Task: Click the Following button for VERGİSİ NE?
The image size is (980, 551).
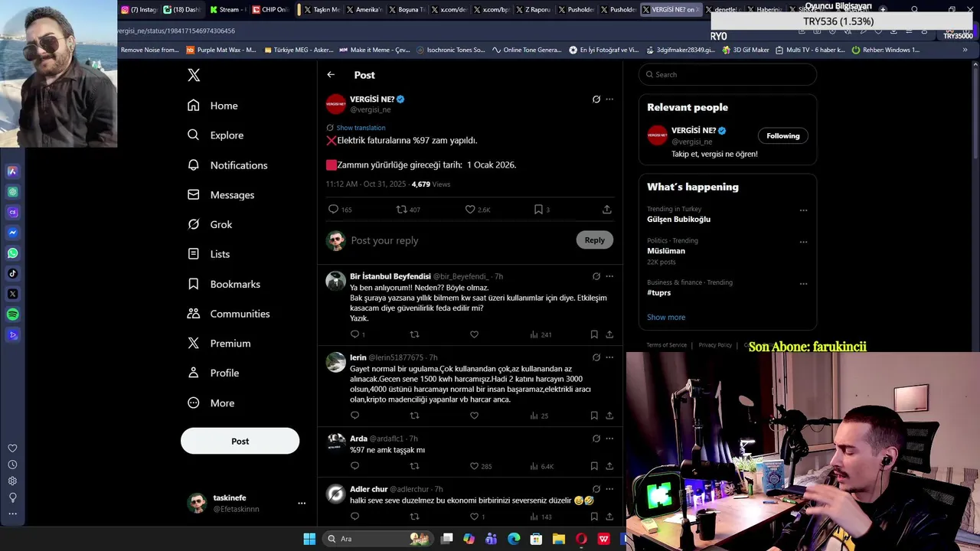Action: pos(782,135)
